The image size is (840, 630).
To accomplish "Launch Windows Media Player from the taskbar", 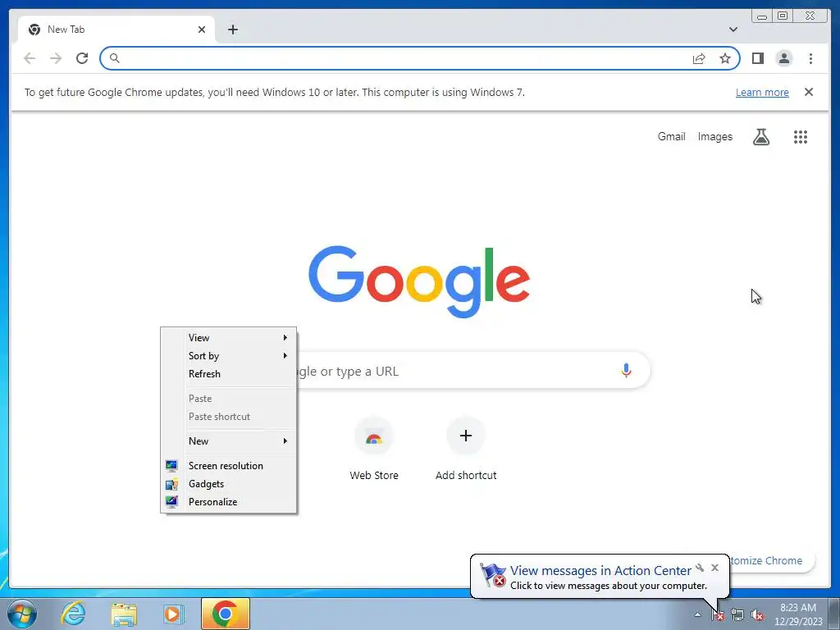I will (172, 614).
